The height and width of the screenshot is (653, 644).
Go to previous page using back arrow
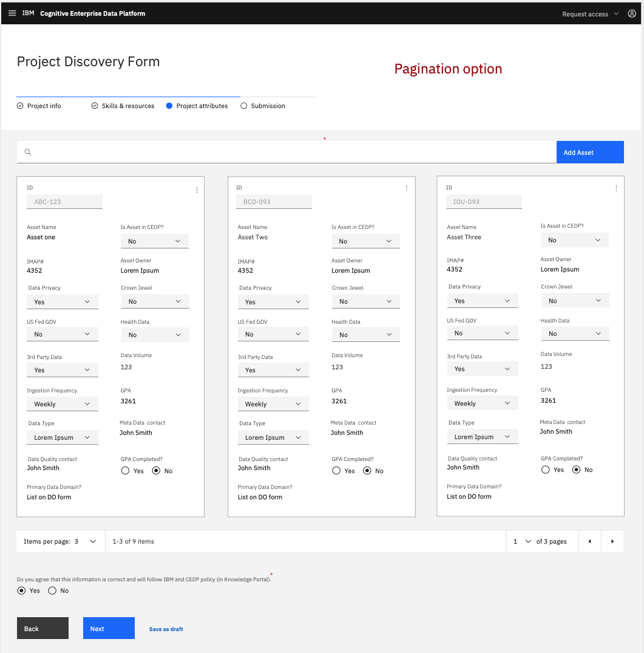(x=589, y=541)
